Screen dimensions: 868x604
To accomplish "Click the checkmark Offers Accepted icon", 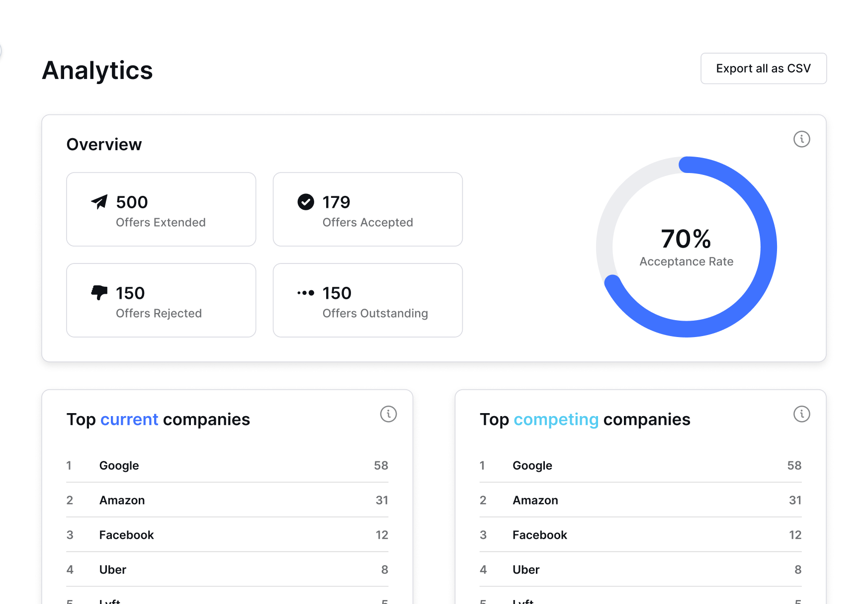I will coord(306,202).
